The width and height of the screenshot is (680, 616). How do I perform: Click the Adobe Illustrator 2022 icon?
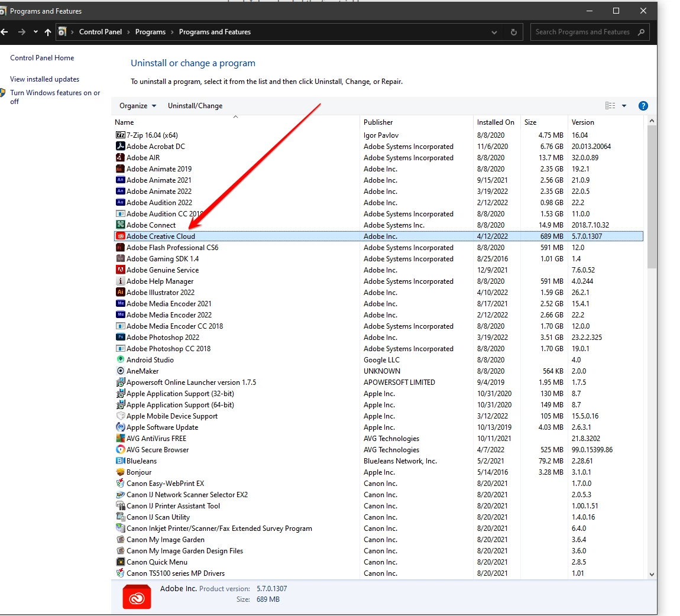[121, 293]
